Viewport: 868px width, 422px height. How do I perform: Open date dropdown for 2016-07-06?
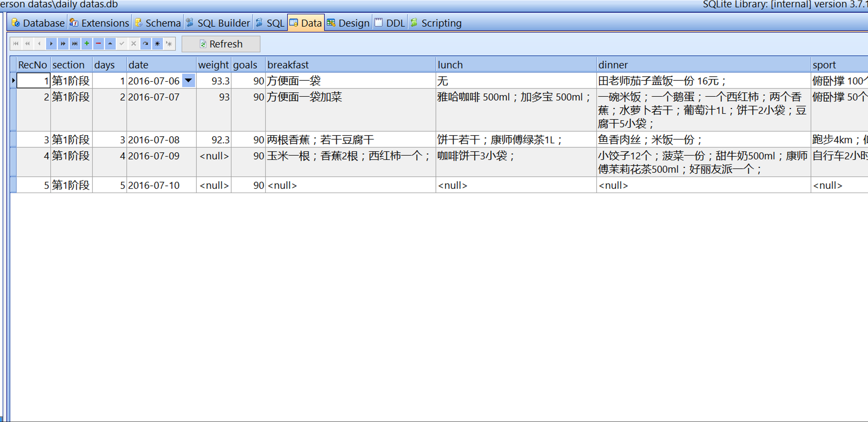pos(188,81)
